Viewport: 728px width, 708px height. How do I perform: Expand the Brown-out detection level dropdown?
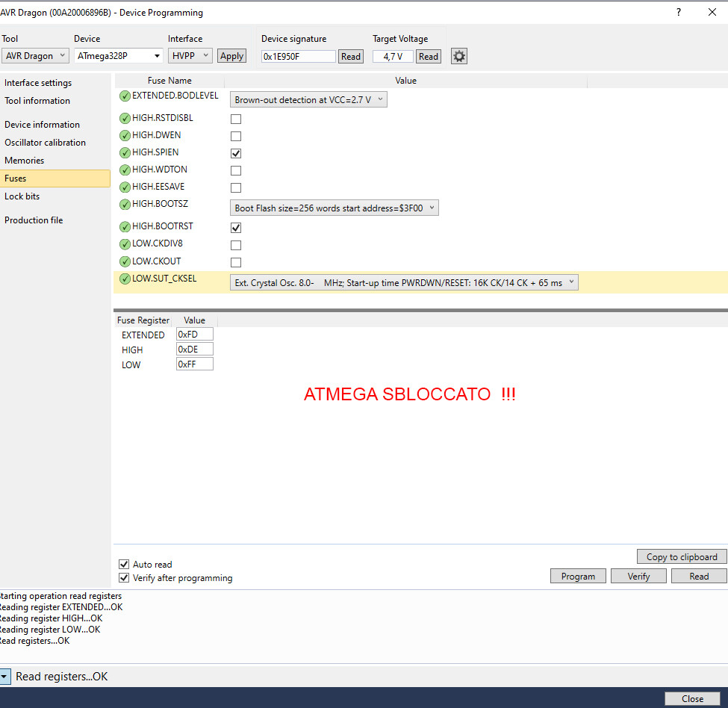(x=308, y=99)
